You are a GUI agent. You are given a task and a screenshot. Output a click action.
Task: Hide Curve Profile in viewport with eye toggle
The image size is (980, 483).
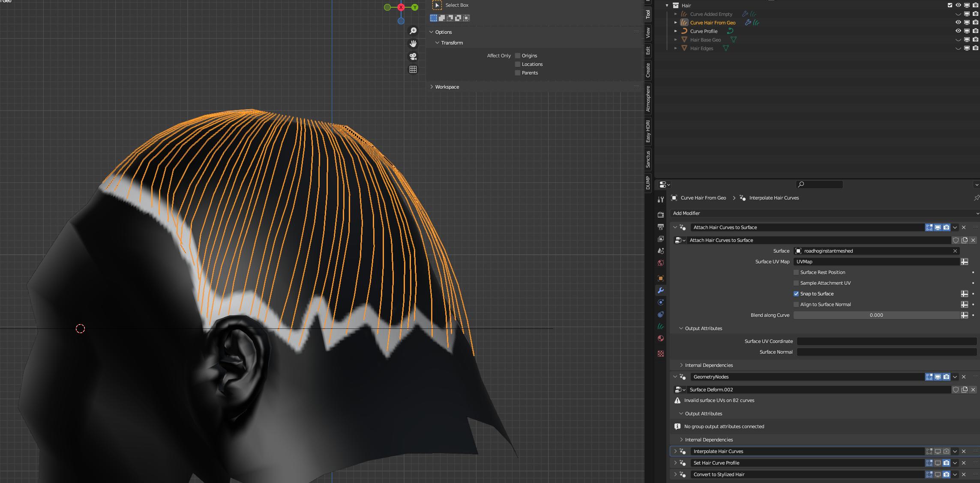click(x=958, y=31)
